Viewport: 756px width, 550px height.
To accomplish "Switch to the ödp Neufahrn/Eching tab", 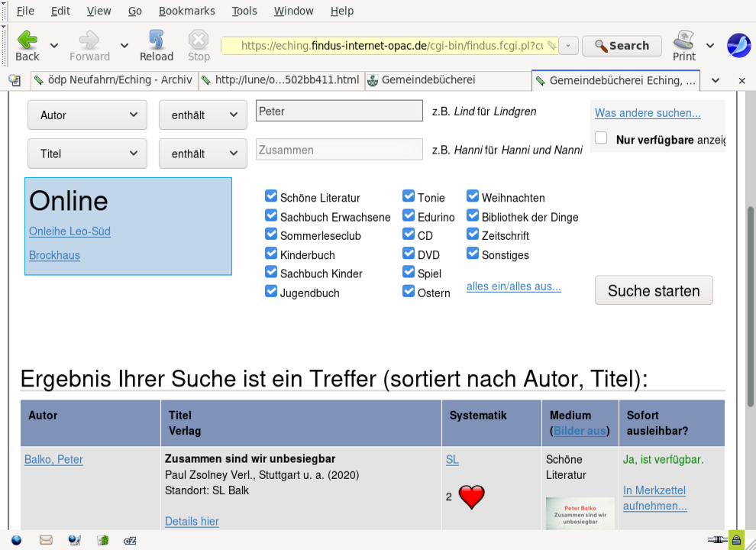I will point(113,80).
